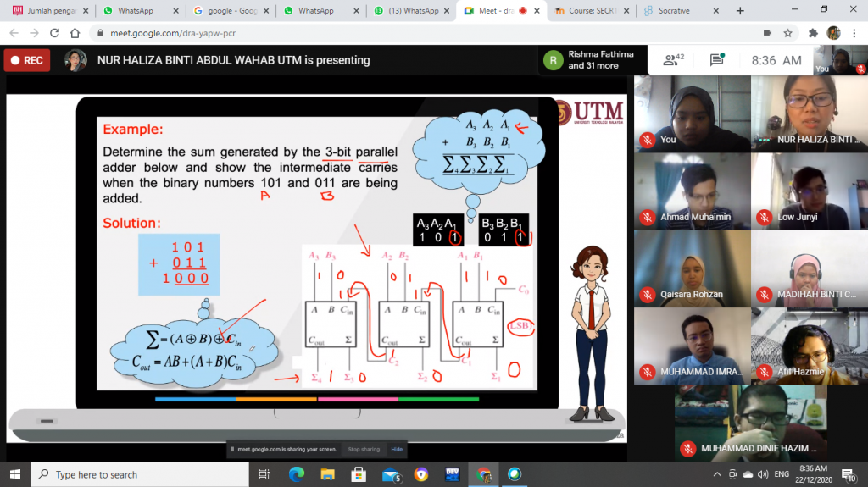Open Microsoft Edge from the taskbar
This screenshot has width=868, height=487.
pyautogui.click(x=296, y=474)
